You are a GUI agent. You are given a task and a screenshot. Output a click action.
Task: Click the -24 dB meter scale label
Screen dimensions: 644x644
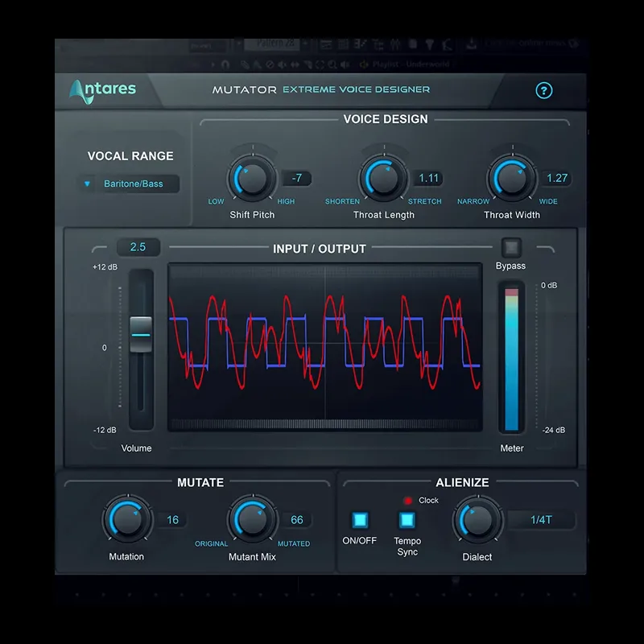pos(554,430)
